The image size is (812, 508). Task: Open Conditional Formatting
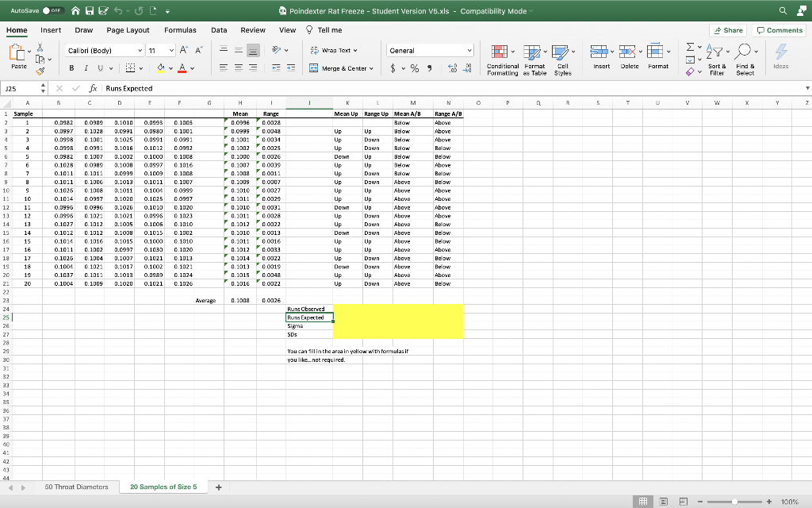[x=502, y=60]
